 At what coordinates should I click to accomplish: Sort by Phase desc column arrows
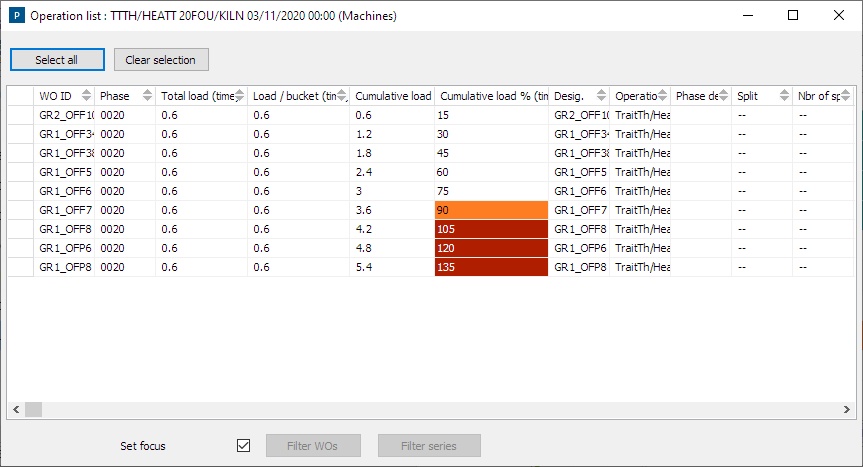tap(723, 96)
